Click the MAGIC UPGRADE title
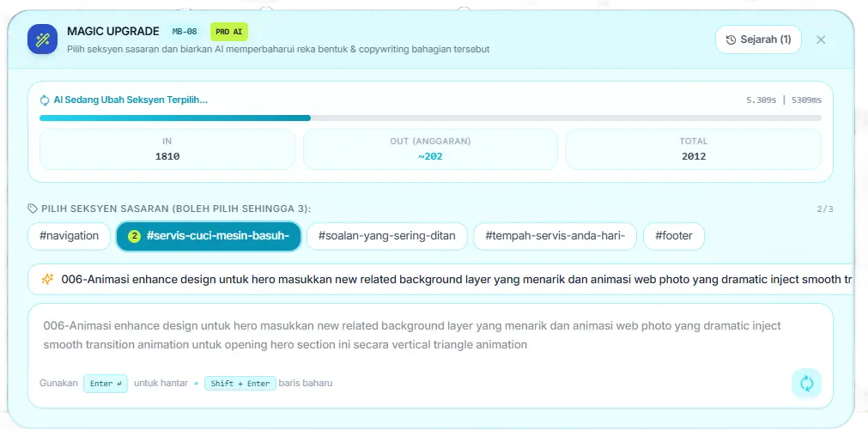 pyautogui.click(x=113, y=32)
